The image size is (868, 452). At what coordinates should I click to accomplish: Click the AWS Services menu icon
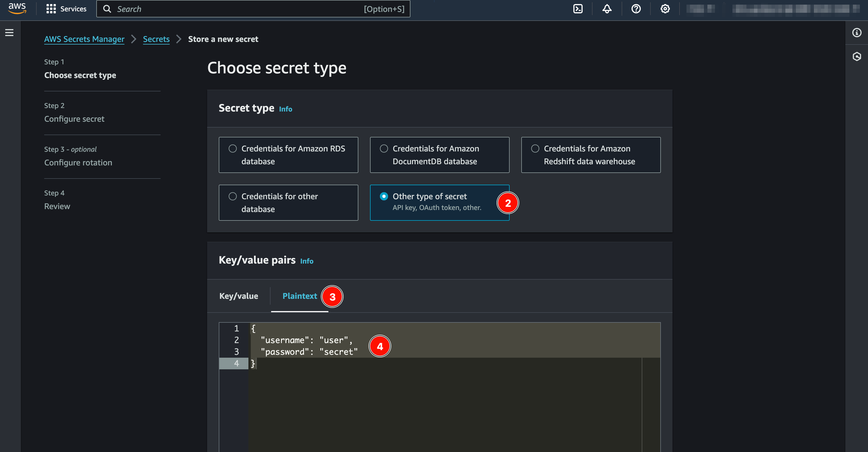pos(51,9)
